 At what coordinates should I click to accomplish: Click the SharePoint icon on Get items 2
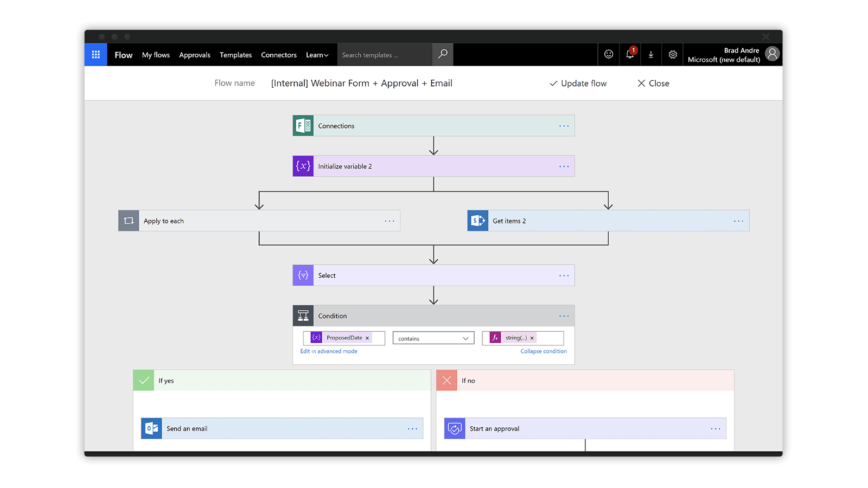pyautogui.click(x=478, y=221)
